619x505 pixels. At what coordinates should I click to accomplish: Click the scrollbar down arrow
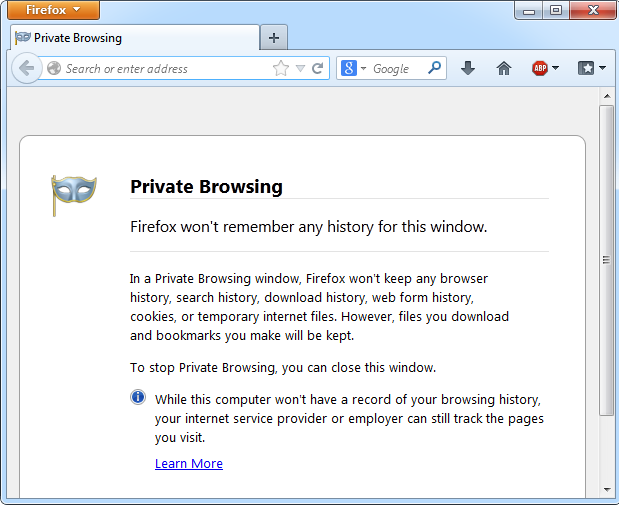(607, 490)
